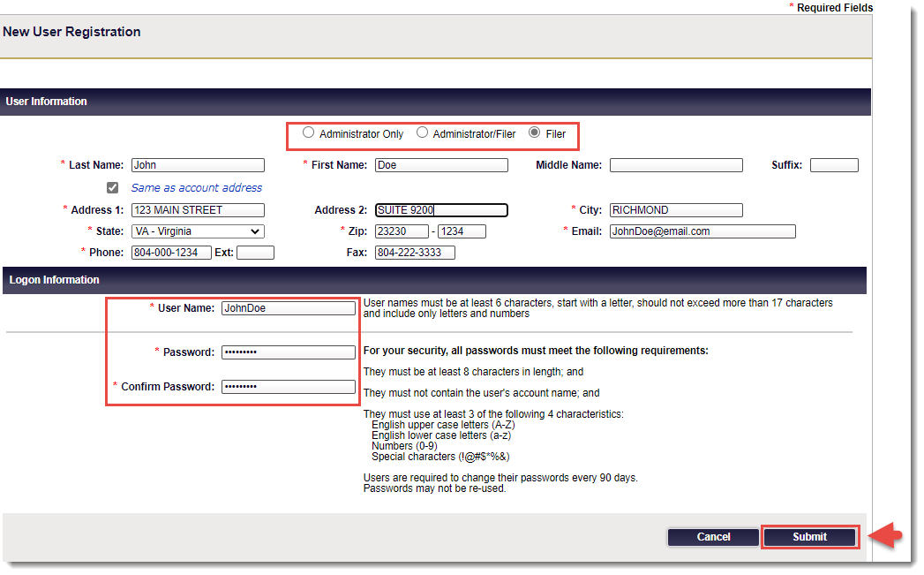Click the Address 1 field
924x575 pixels.
(x=197, y=210)
